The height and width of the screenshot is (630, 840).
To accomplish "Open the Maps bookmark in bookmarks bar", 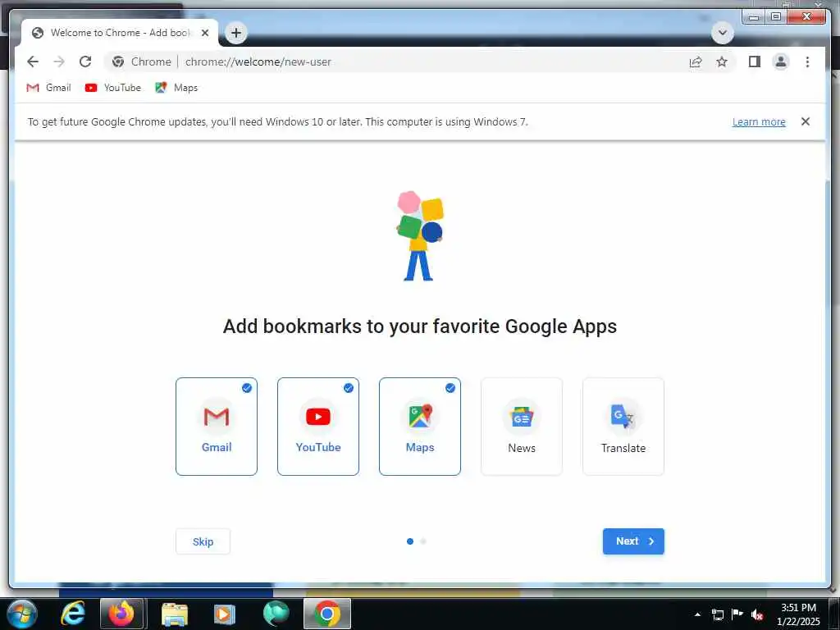I will (x=177, y=87).
